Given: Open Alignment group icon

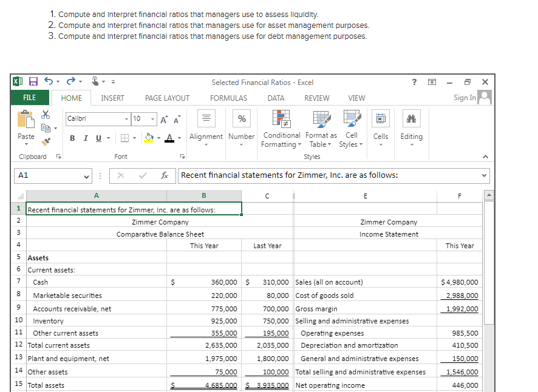Looking at the screenshot, I should (206, 118).
